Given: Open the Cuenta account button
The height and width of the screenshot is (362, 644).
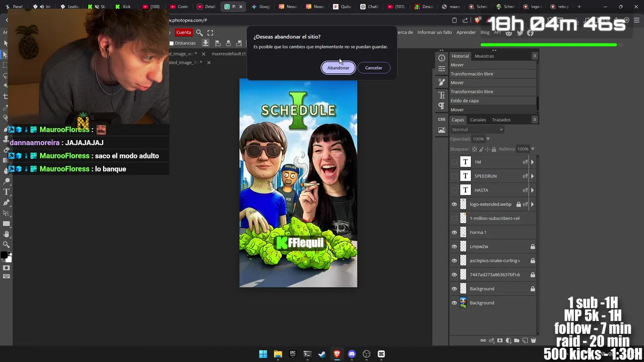Looking at the screenshot, I should 184,33.
